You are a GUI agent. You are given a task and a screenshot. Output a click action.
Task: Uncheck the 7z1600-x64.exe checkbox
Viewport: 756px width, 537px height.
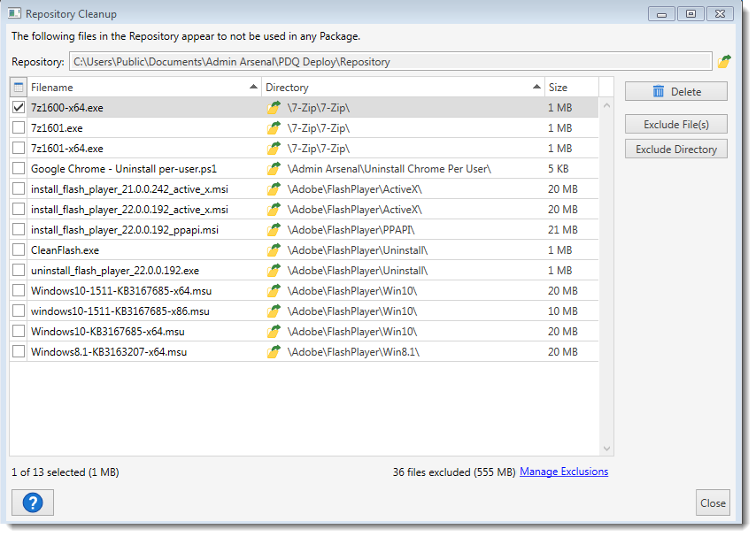19,108
